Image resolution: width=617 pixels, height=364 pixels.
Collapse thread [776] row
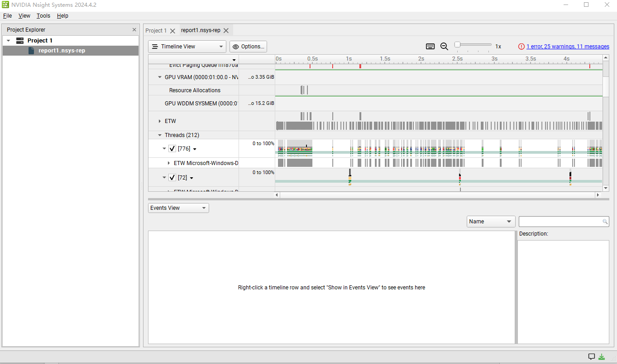click(164, 149)
